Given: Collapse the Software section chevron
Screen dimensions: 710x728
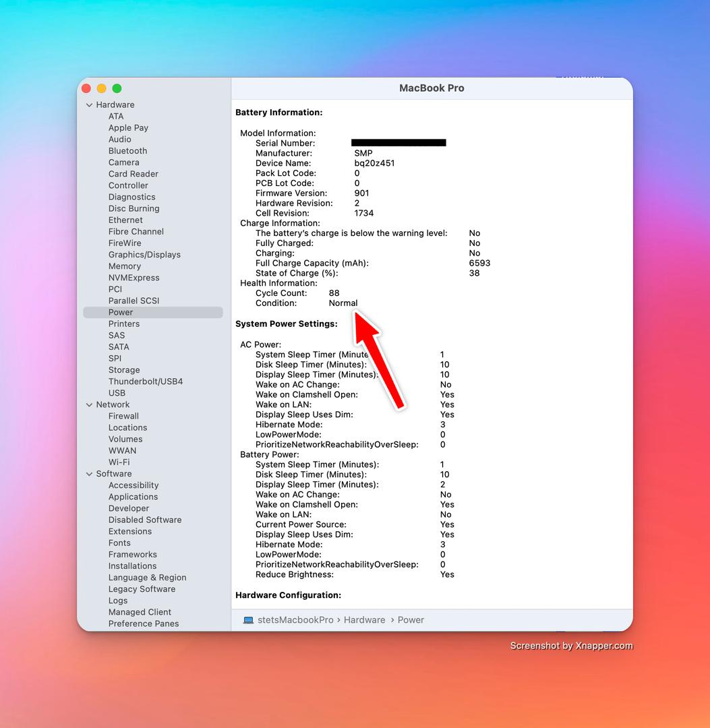Looking at the screenshot, I should point(89,475).
